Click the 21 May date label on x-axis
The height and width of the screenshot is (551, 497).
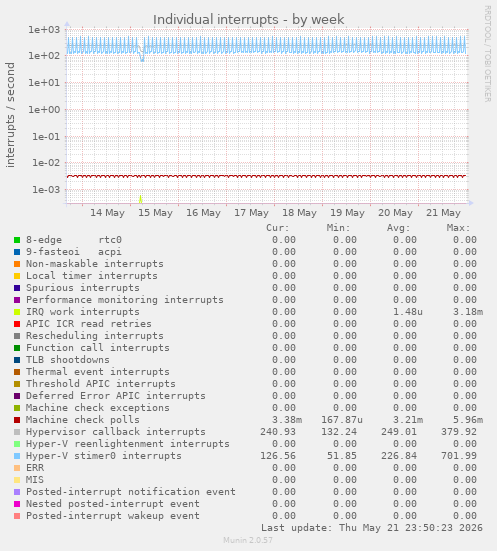pos(443,213)
